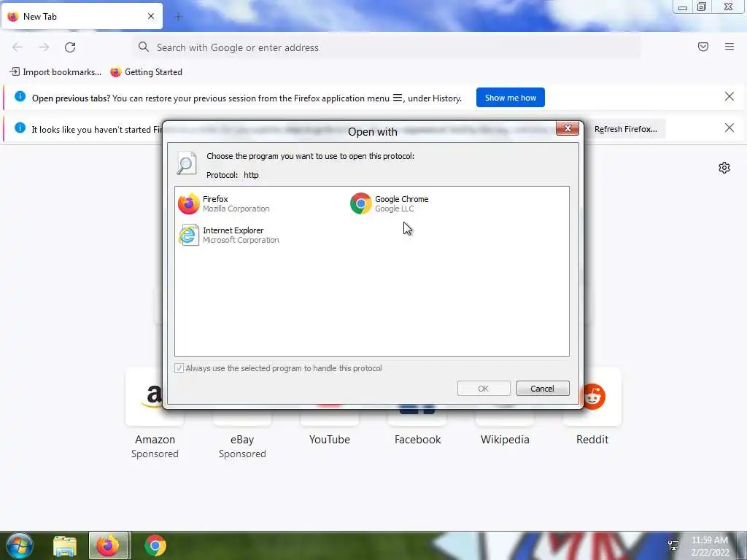
Task: Click the OK button in the dialog
Action: tap(484, 389)
